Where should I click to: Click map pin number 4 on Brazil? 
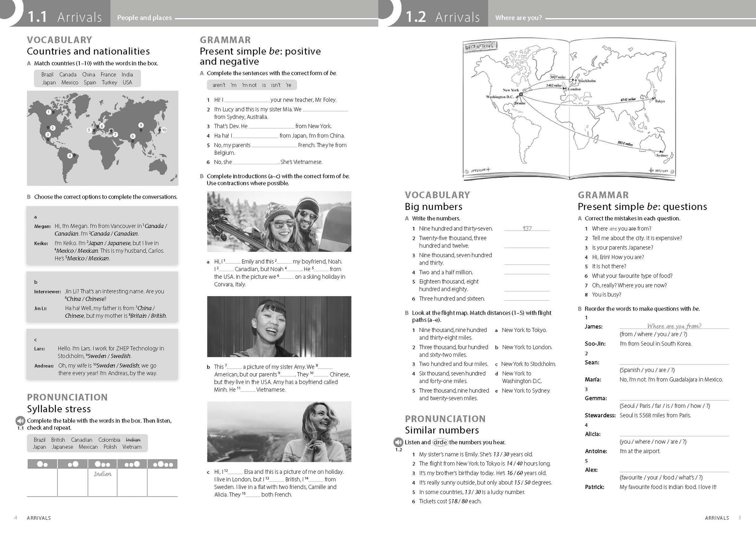[x=70, y=156]
